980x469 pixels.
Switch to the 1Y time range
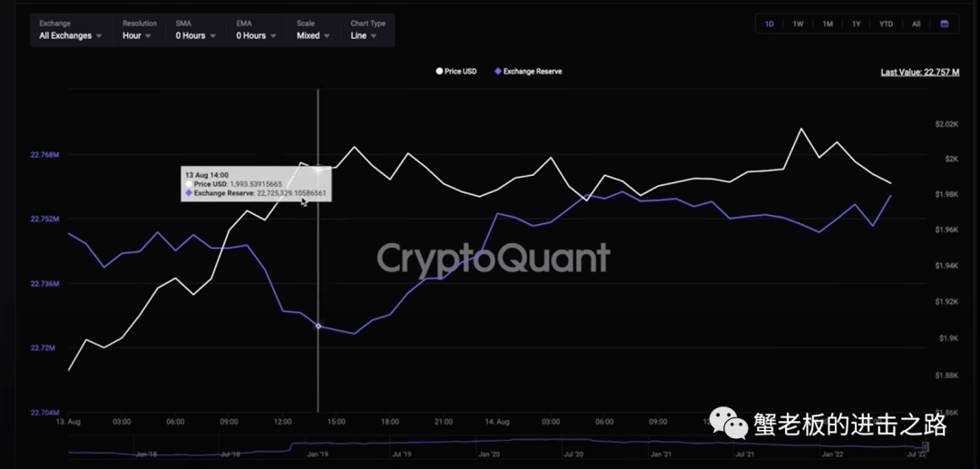856,24
